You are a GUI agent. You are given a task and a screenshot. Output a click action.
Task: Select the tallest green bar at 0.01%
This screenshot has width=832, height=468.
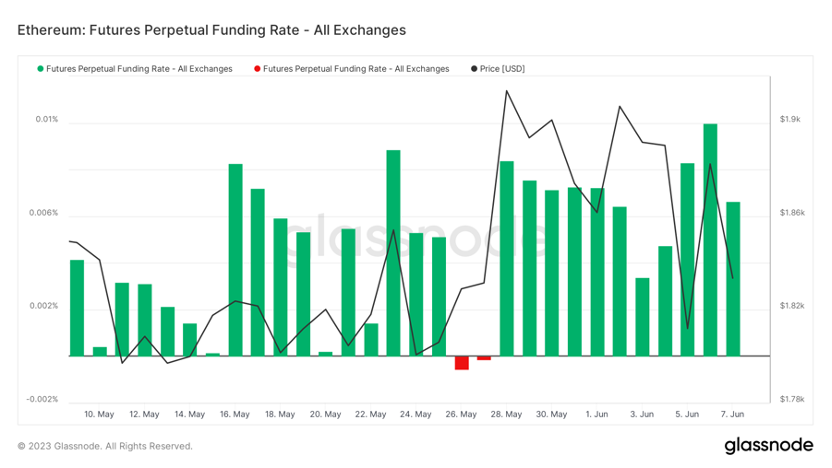click(710, 239)
